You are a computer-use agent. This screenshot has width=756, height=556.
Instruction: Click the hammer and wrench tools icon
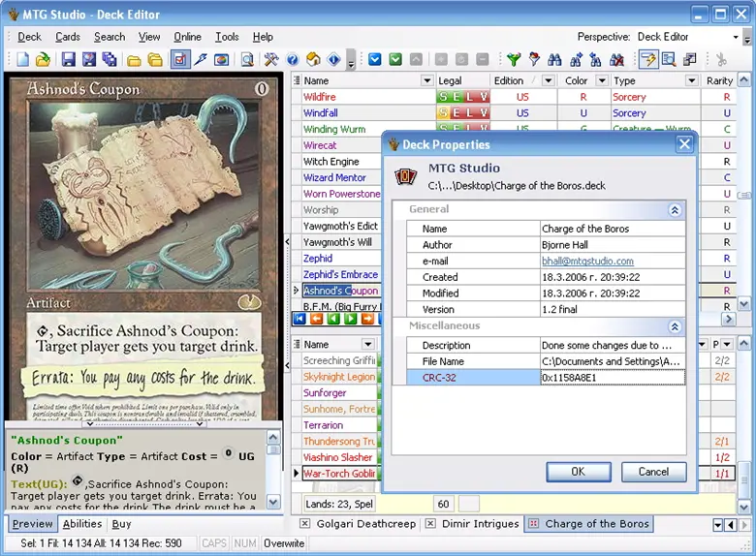[x=271, y=60]
